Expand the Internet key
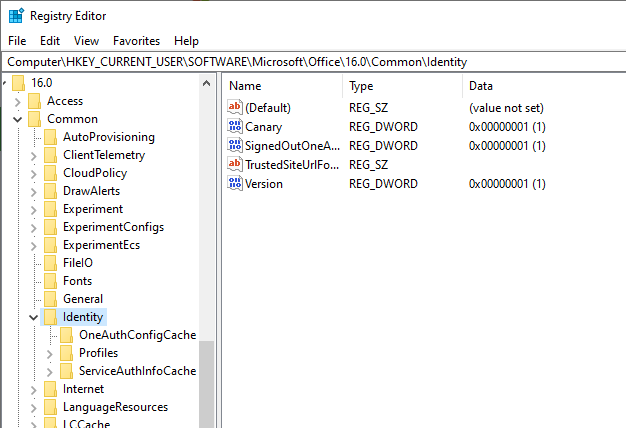This screenshot has height=428, width=626. coord(34,390)
